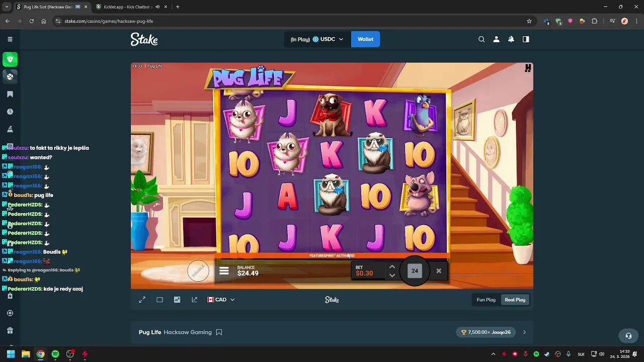This screenshot has height=362, width=644.
Task: Open live stats chart icon
Action: [x=177, y=300]
